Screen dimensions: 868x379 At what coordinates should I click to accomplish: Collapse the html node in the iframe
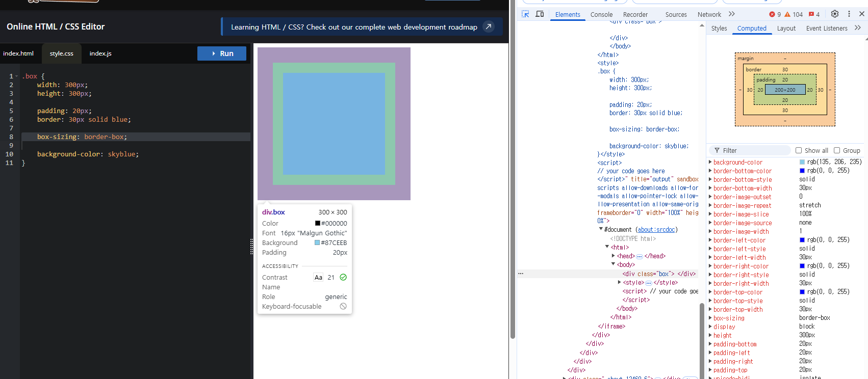(607, 247)
